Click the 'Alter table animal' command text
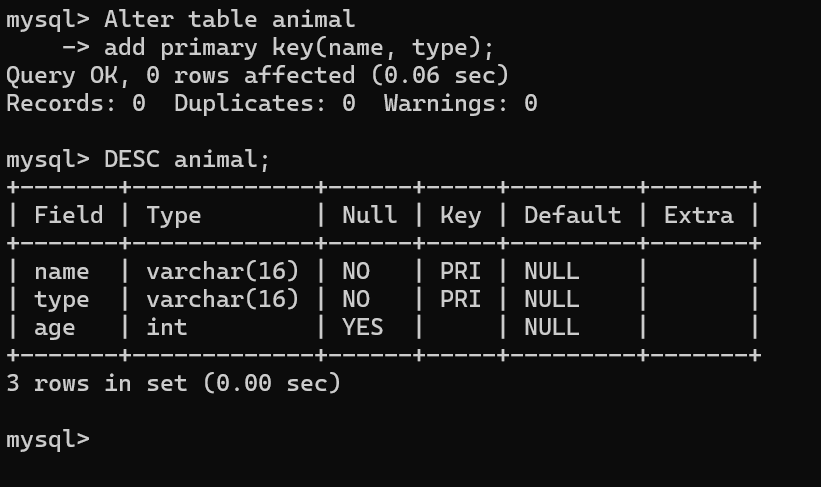Screen dimensions: 821x487 [229, 20]
